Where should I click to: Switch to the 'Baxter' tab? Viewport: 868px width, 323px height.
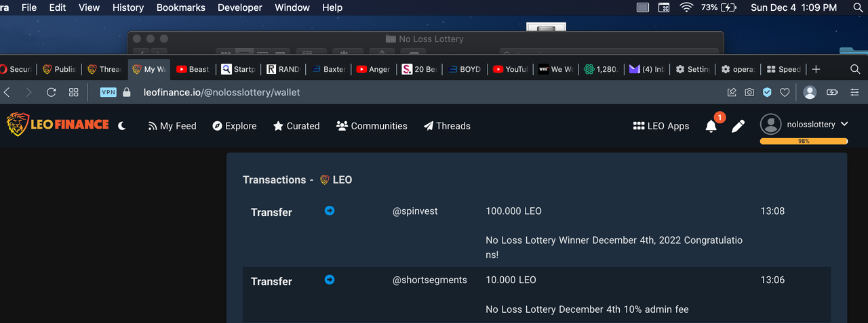coord(329,69)
